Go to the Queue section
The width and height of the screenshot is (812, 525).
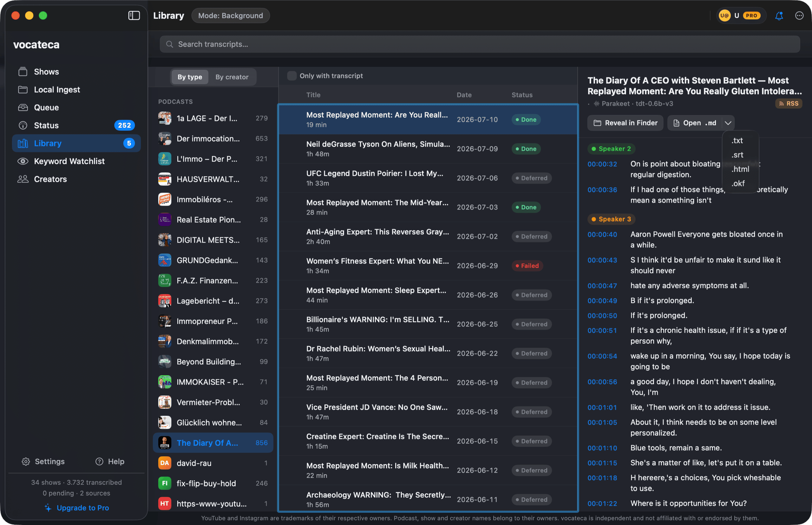click(76, 107)
